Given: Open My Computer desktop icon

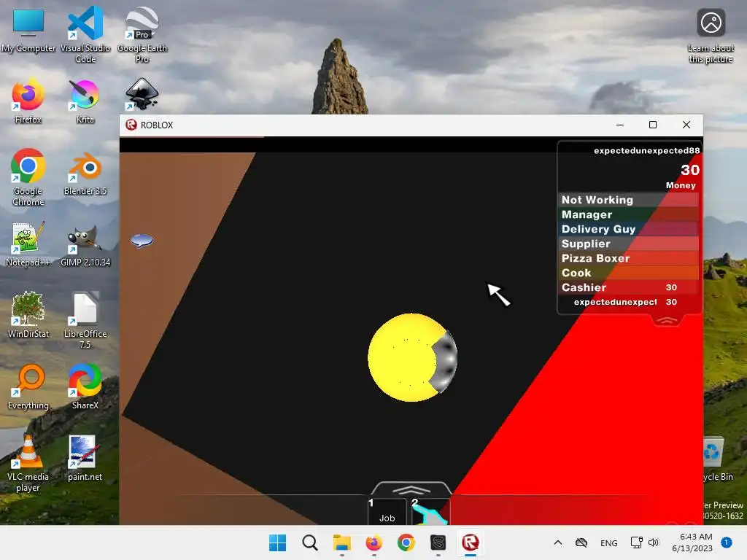Looking at the screenshot, I should pyautogui.click(x=28, y=30).
